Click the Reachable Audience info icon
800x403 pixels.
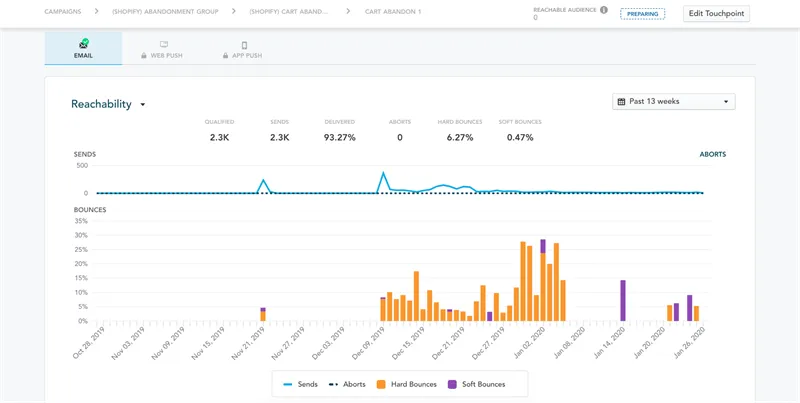(604, 10)
